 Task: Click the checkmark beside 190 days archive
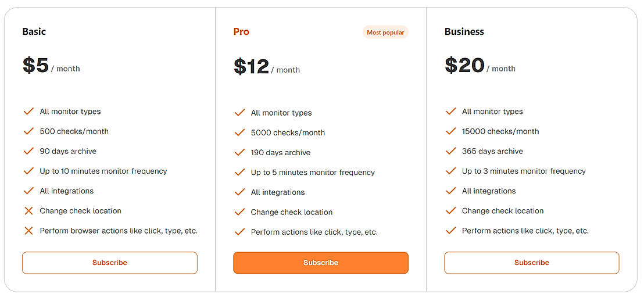[x=239, y=152]
